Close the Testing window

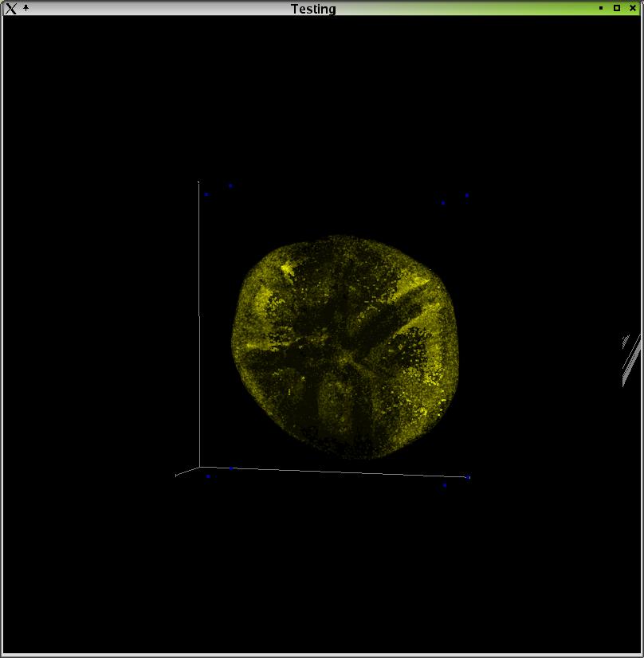[x=633, y=8]
